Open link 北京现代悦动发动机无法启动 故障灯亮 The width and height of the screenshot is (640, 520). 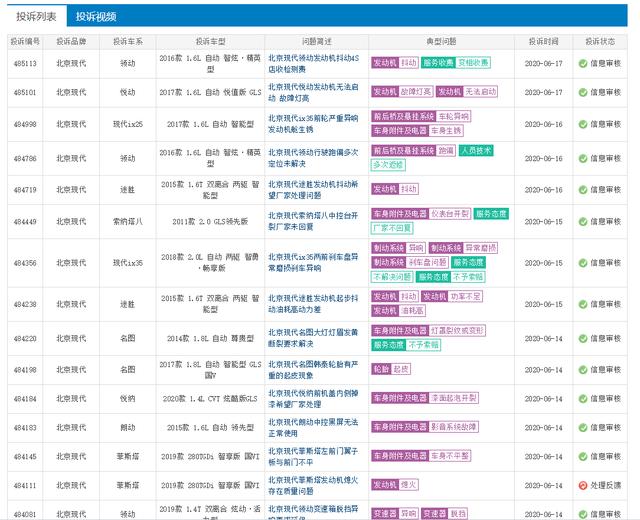coord(313,93)
